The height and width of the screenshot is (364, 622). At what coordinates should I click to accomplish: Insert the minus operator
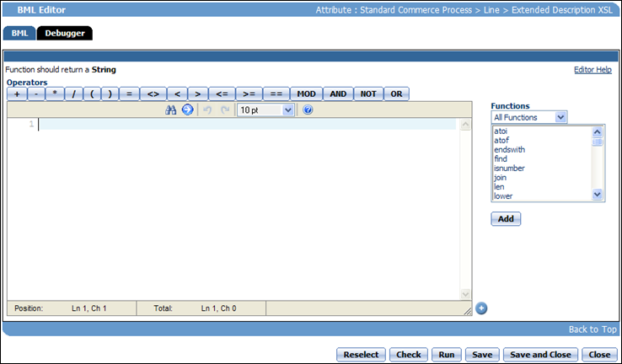[36, 94]
